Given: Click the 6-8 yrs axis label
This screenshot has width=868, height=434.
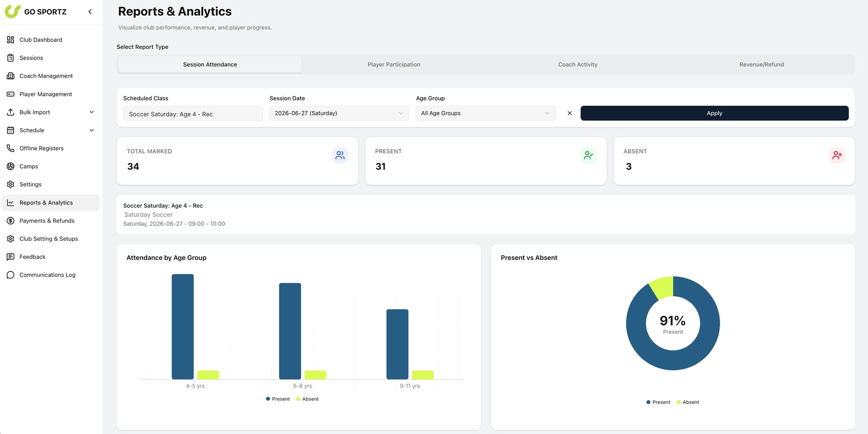Looking at the screenshot, I should click(x=303, y=386).
